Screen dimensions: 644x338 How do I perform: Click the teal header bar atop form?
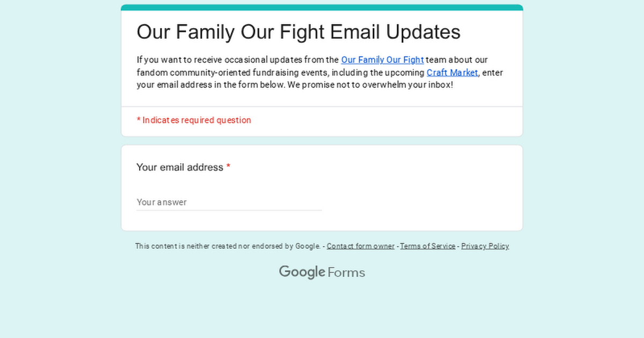click(322, 8)
